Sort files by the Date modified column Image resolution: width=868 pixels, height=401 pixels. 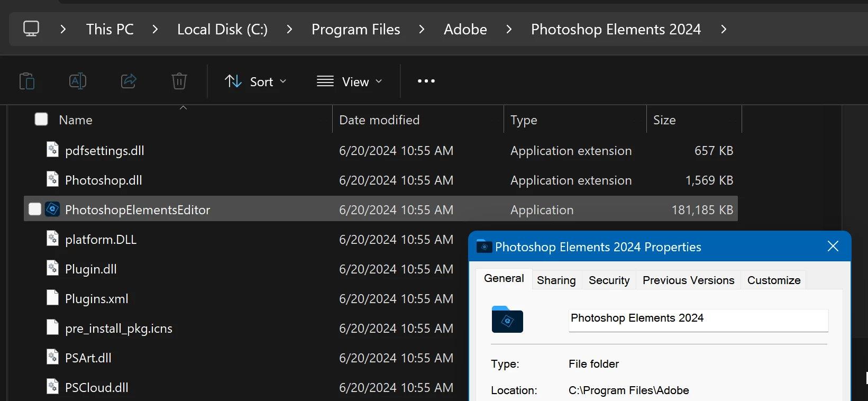(x=379, y=120)
